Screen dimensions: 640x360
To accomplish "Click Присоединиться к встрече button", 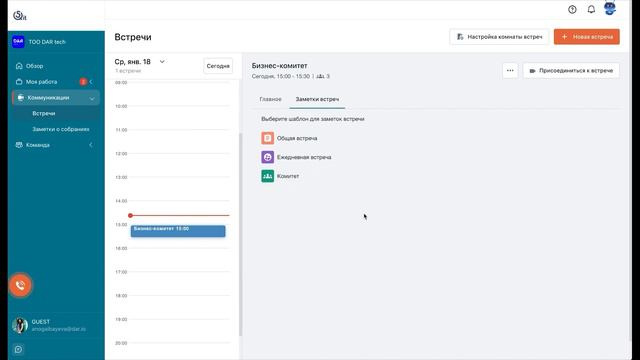I will 571,71.
